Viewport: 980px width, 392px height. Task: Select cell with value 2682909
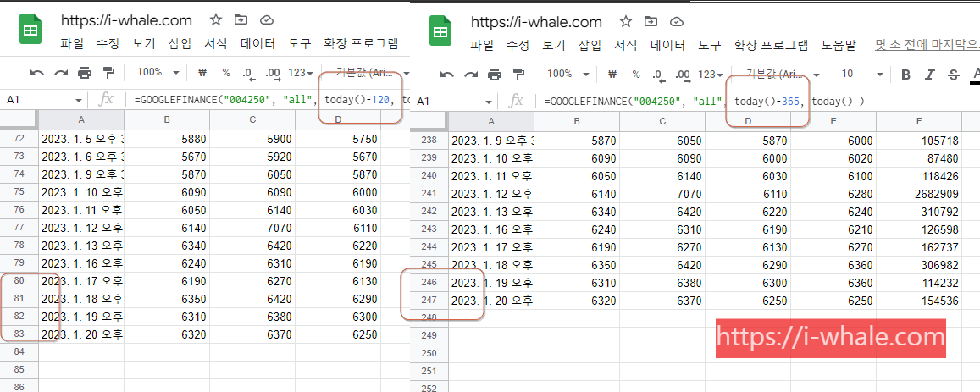pyautogui.click(x=919, y=195)
